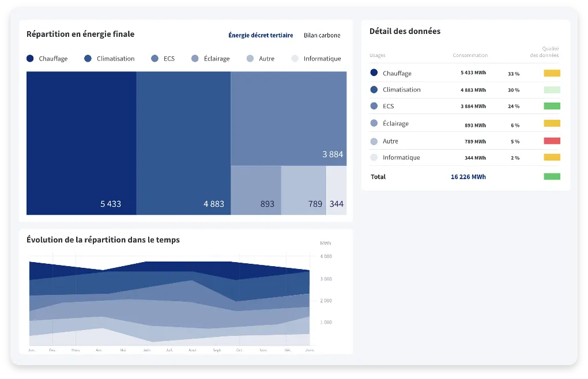588x379 pixels.
Task: Select the Climatisation treemap block 4 883
Action: pos(183,143)
